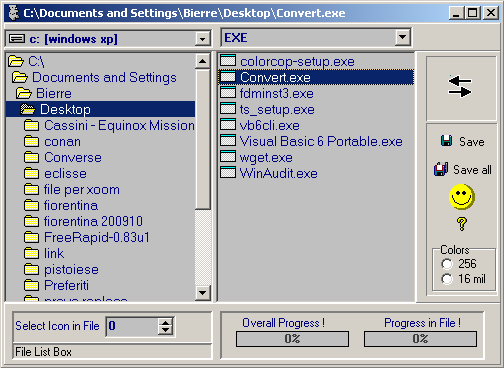
Task: Select vb6cli.exe in file list
Action: click(269, 125)
